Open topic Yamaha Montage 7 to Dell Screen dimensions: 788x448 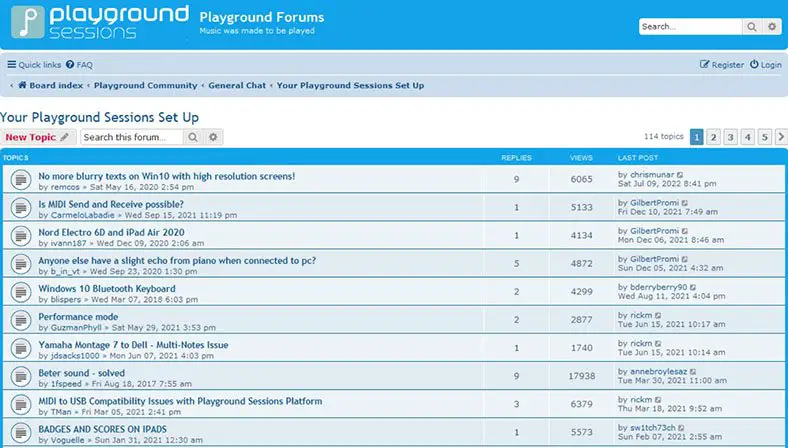click(134, 345)
